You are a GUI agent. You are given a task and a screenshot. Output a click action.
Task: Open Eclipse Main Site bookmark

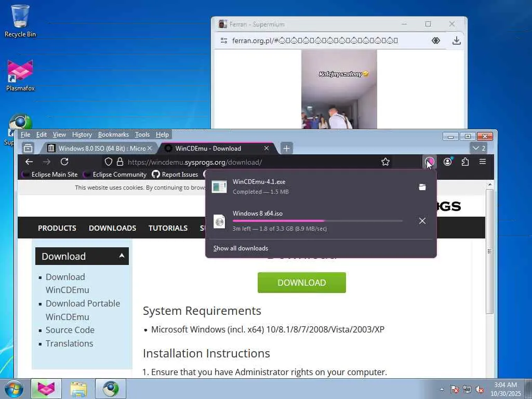pyautogui.click(x=50, y=175)
